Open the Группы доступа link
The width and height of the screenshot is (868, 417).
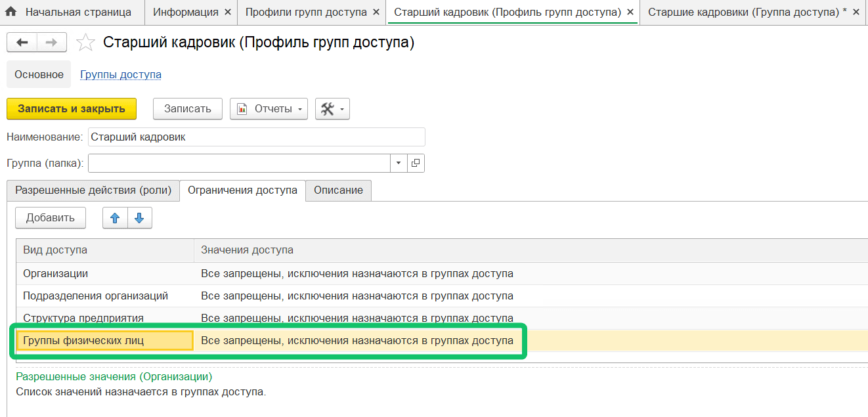point(121,74)
